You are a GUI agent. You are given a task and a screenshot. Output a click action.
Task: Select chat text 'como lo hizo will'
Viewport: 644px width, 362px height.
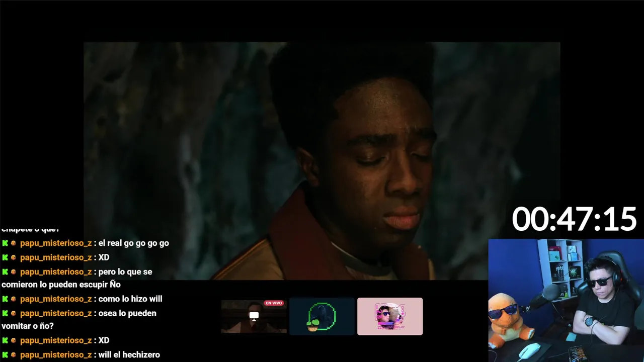click(130, 299)
